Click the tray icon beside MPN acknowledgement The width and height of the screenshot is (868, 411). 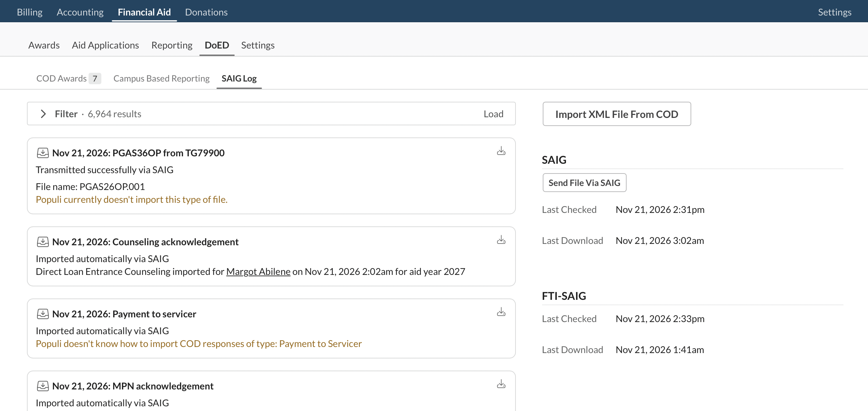tap(43, 385)
